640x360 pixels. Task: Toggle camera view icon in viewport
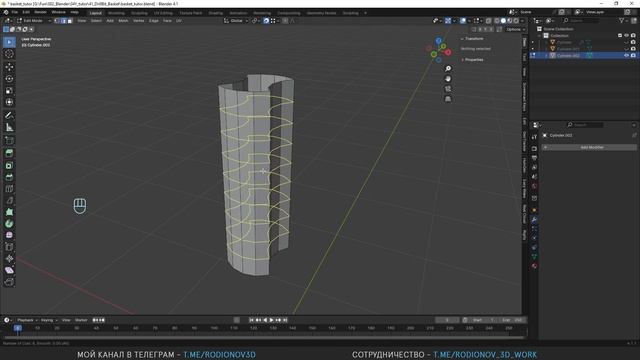(448, 89)
